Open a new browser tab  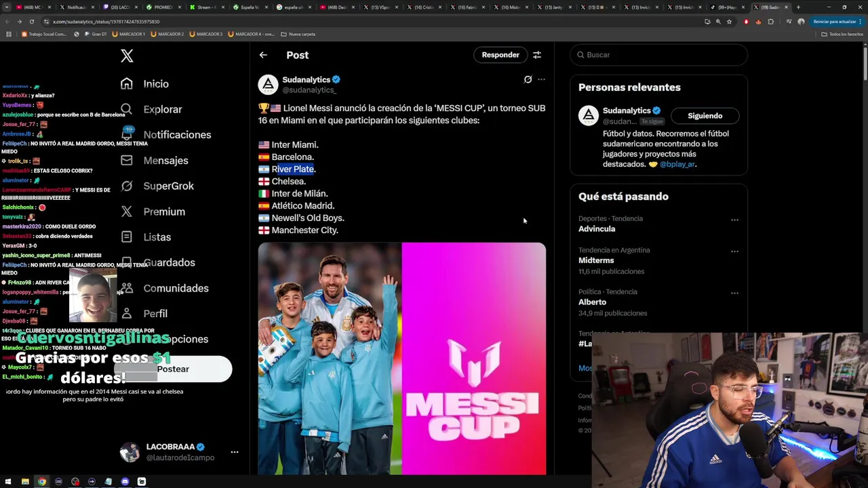pyautogui.click(x=798, y=7)
